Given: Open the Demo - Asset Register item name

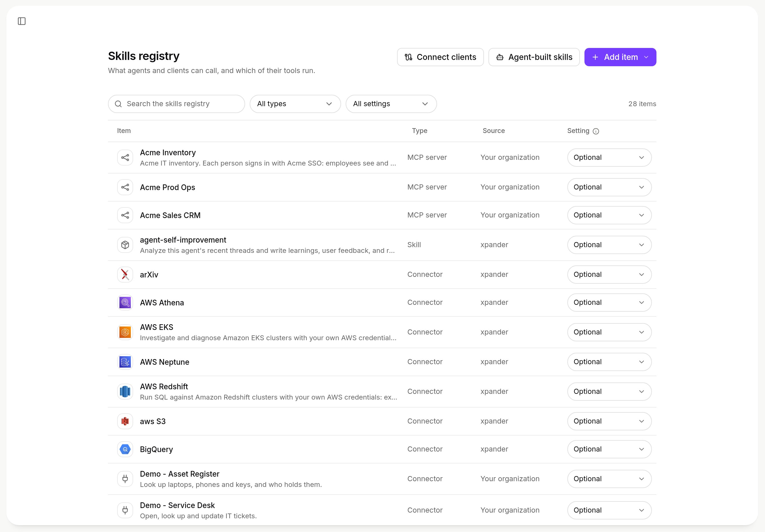Looking at the screenshot, I should (x=180, y=474).
